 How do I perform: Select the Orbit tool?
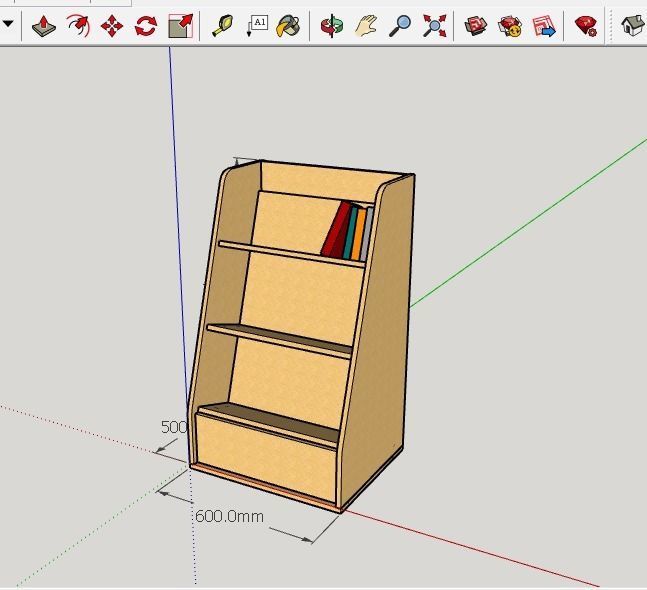point(331,26)
